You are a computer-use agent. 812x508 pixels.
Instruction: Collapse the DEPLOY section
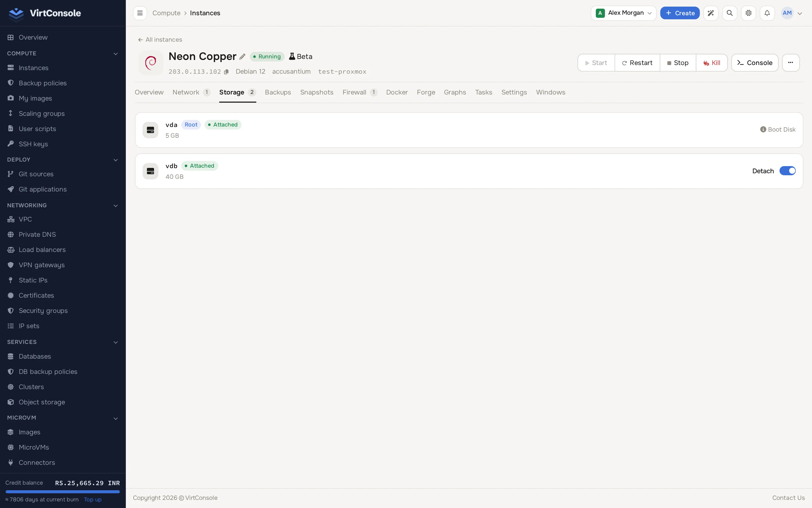(x=115, y=160)
